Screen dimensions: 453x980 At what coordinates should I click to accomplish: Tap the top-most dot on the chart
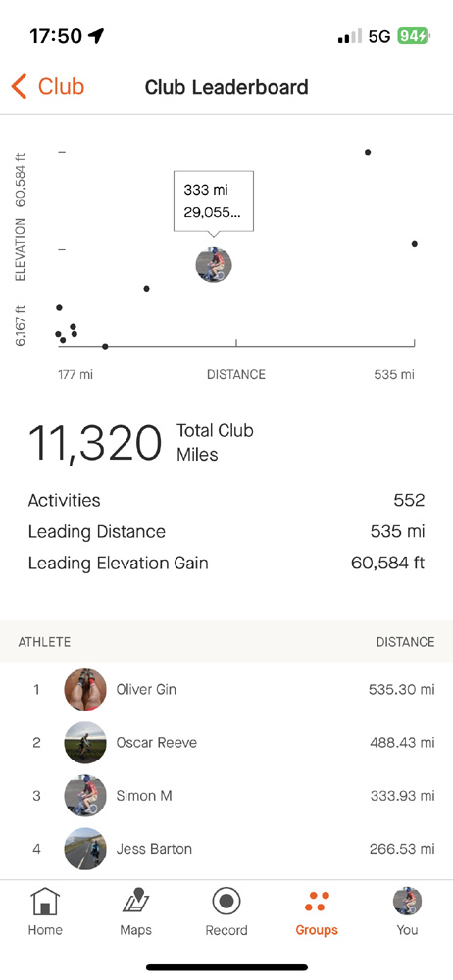click(368, 152)
